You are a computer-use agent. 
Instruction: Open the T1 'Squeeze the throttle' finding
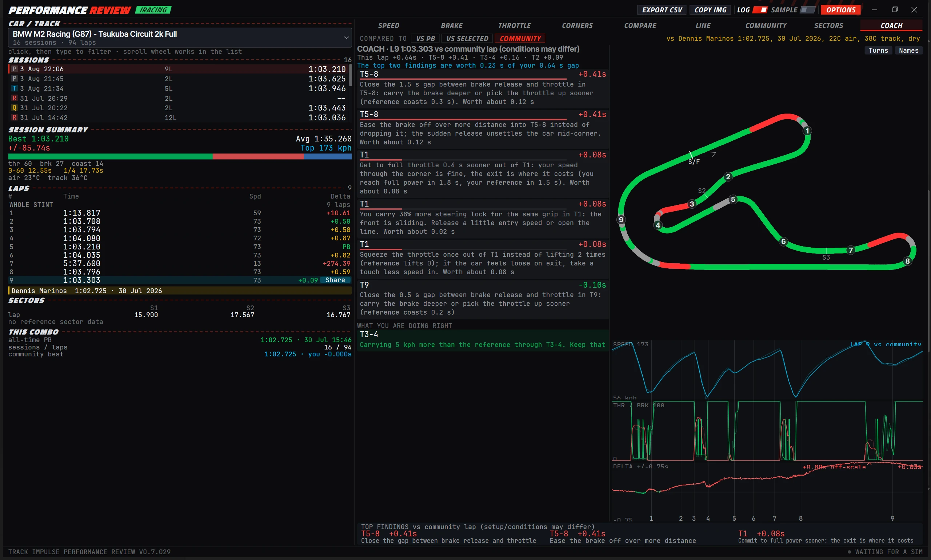pyautogui.click(x=483, y=259)
